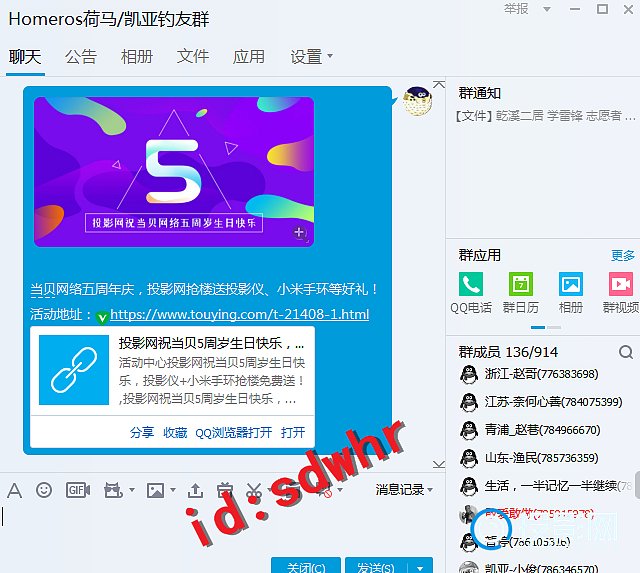The height and width of the screenshot is (573, 640).
Task: Open 群日历 calendar app
Action: [521, 293]
